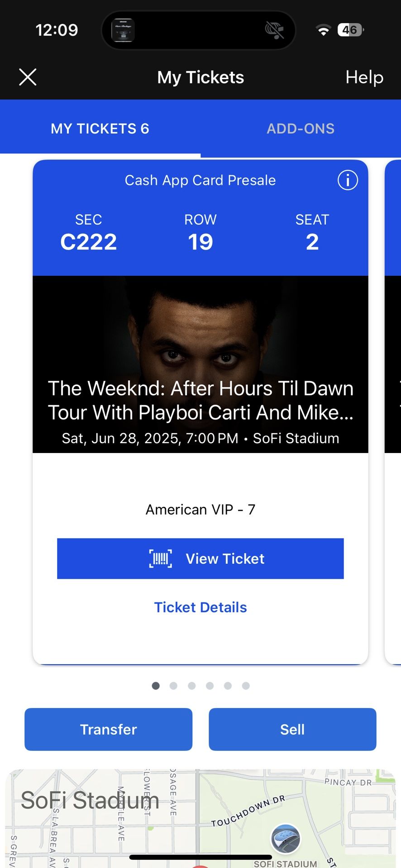The image size is (401, 868).
Task: Switch to the Add-Ons tab
Action: coord(301,129)
